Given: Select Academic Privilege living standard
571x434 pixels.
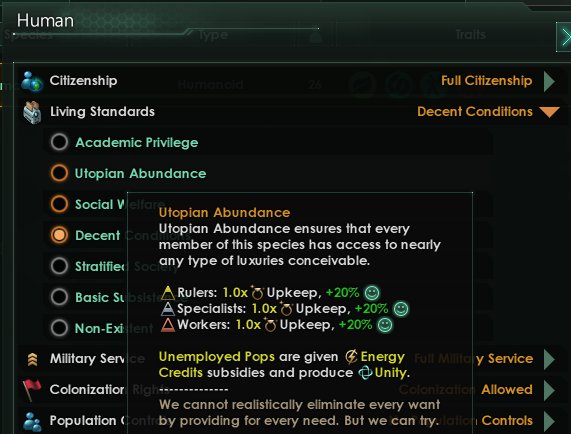Looking at the screenshot, I should 59,142.
